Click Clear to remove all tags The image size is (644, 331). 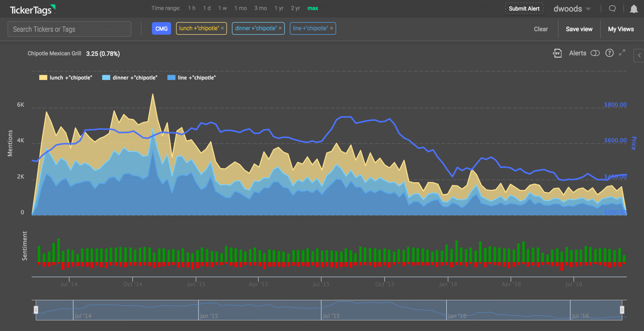(541, 29)
